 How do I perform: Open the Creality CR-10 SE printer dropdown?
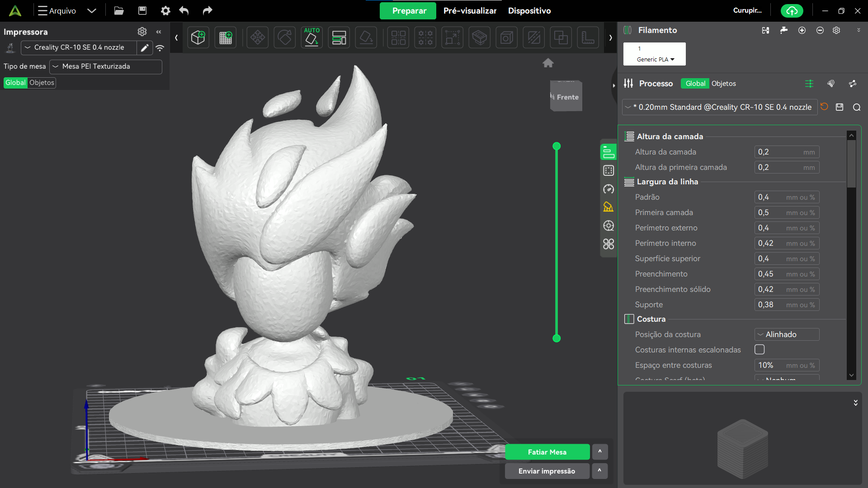tap(79, 47)
